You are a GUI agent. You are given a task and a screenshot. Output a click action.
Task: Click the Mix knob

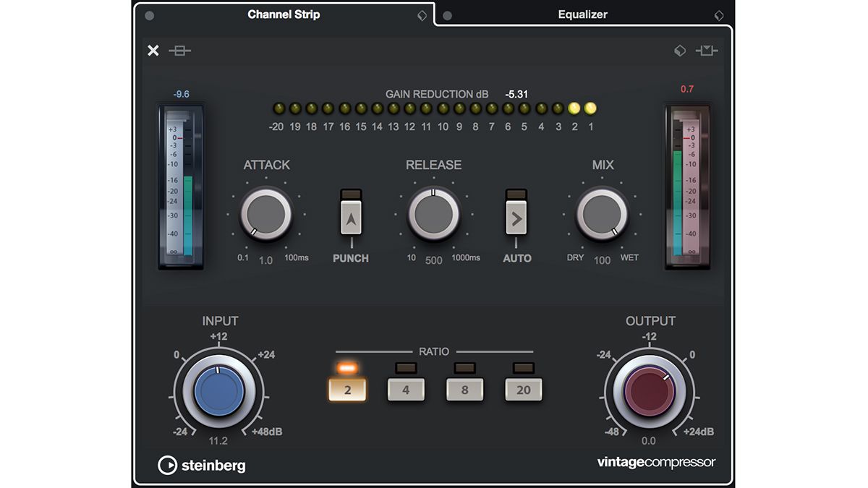(x=602, y=214)
